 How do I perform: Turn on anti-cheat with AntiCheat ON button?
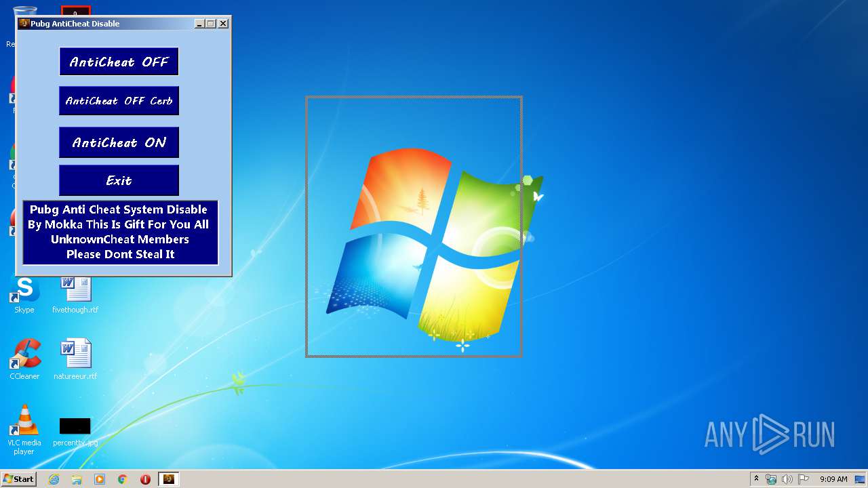[119, 142]
